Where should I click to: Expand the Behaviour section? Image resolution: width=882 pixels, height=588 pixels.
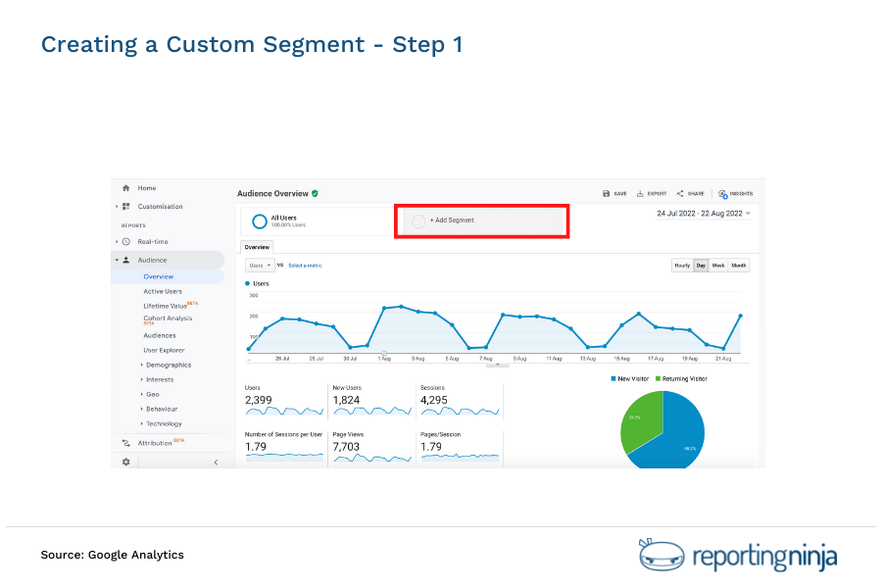(x=164, y=409)
